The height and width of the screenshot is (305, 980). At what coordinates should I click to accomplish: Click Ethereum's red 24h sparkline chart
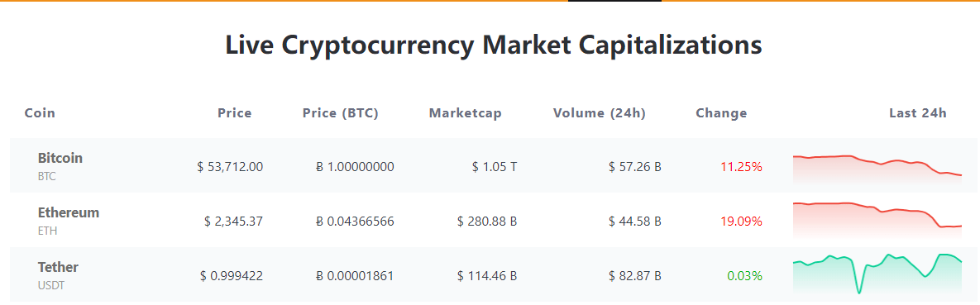(877, 219)
